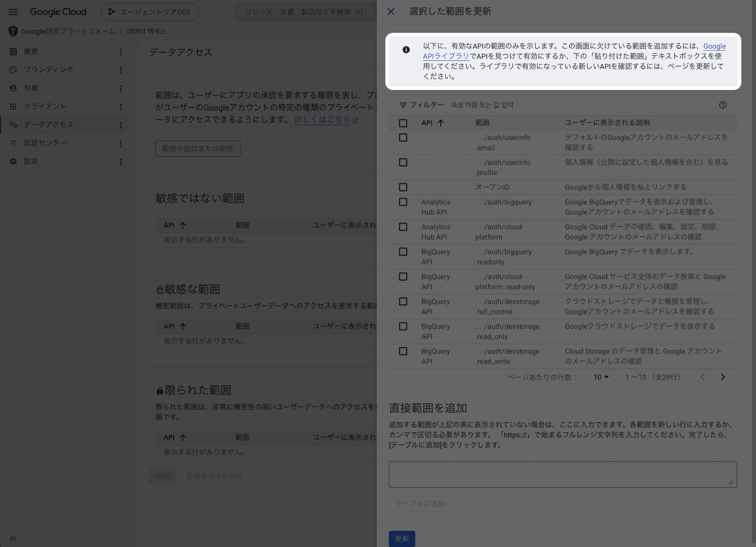Screen dimensions: 756x547
Task: Open 対象 in the sidebar
Action: pyautogui.click(x=31, y=88)
